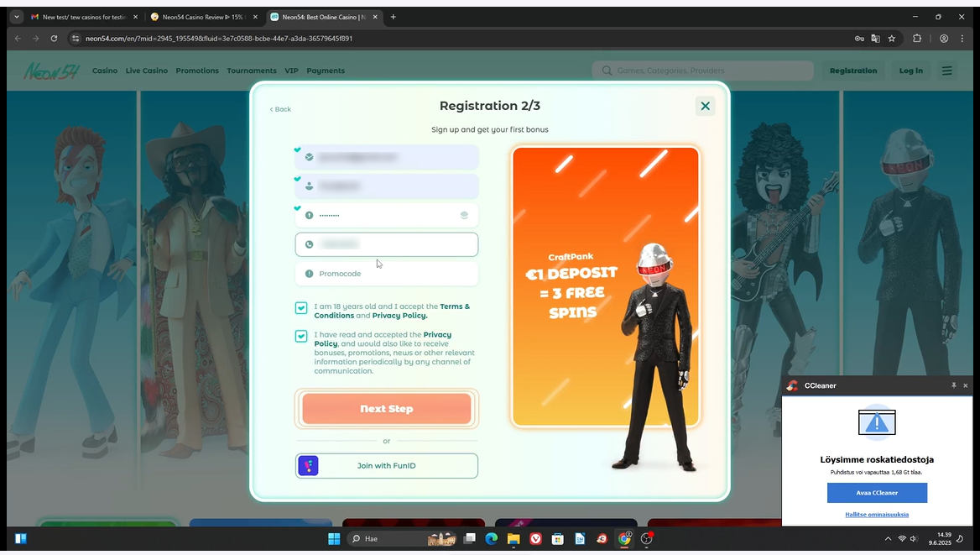
Task: Open Vivaldi browser from taskbar
Action: (535, 539)
